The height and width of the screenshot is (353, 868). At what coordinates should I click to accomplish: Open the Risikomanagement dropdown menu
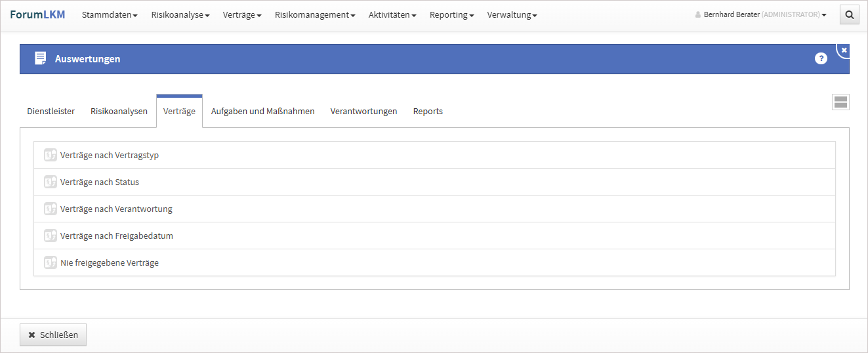tap(315, 14)
